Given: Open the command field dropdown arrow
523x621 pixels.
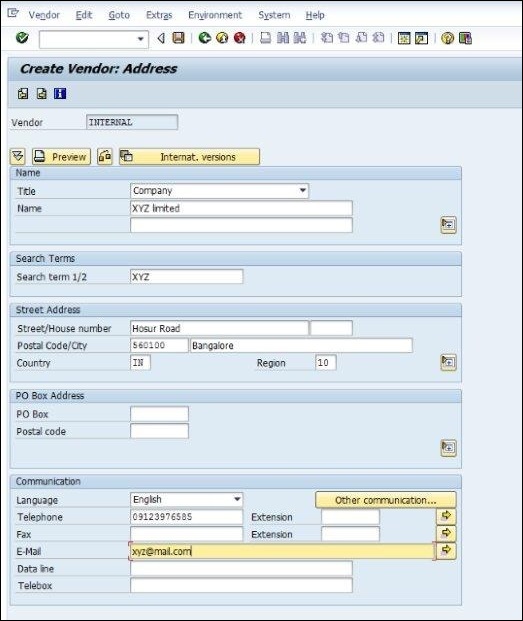Looking at the screenshot, I should click(x=140, y=39).
